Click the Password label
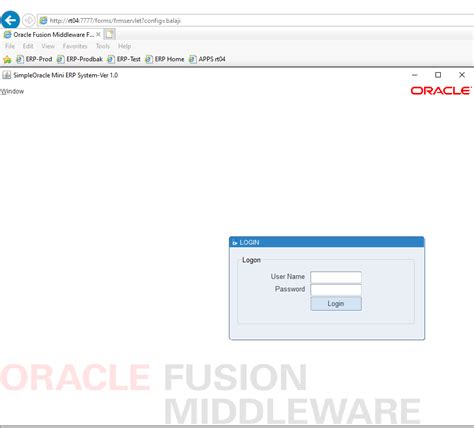This screenshot has width=474, height=428. (290, 289)
